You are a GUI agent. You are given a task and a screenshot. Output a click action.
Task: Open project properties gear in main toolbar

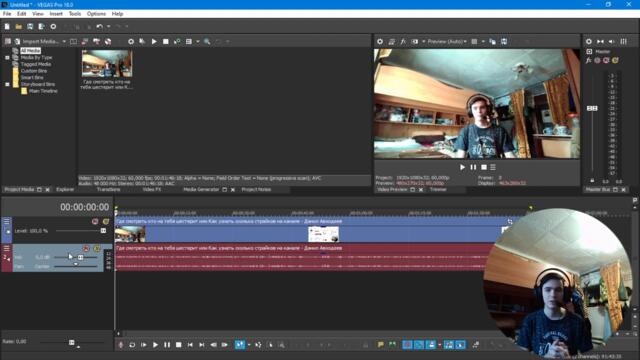[53, 27]
